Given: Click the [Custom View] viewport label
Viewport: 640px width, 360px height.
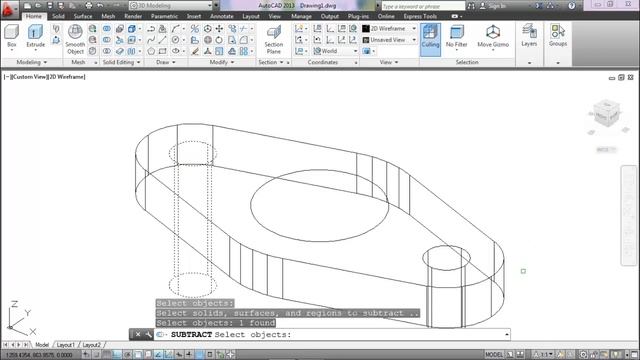Looking at the screenshot, I should point(30,77).
